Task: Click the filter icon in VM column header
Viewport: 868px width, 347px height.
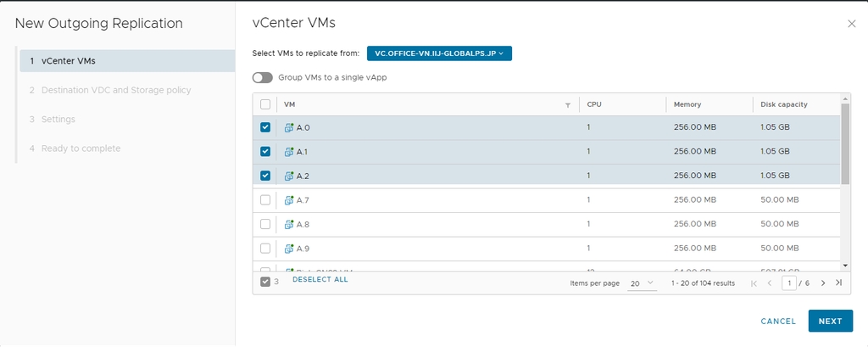Action: [x=568, y=105]
